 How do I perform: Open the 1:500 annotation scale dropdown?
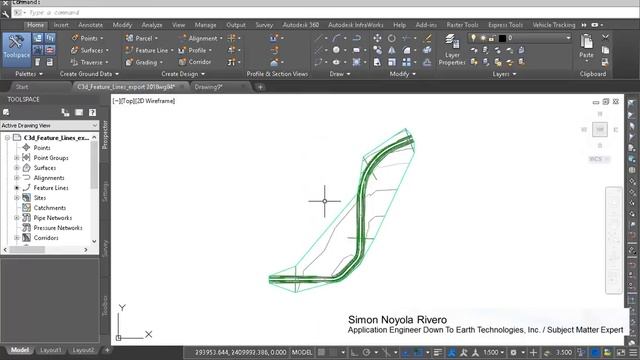coord(493,352)
